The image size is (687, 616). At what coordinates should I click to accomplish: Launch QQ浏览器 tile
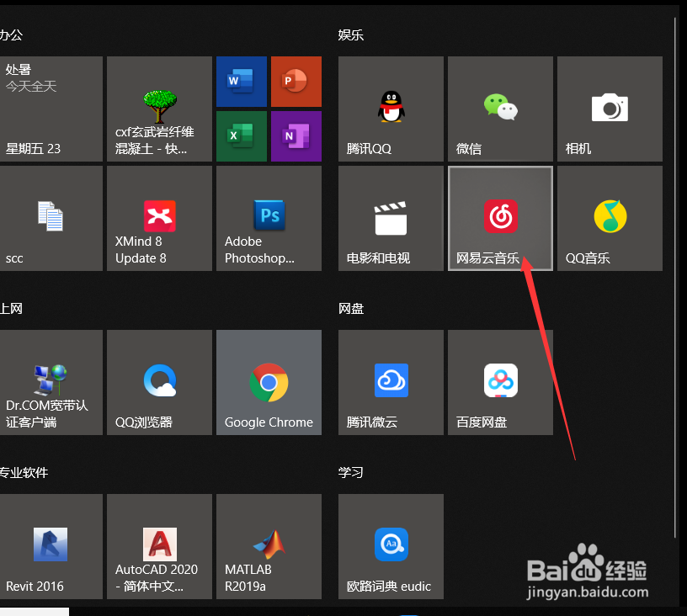click(x=159, y=383)
